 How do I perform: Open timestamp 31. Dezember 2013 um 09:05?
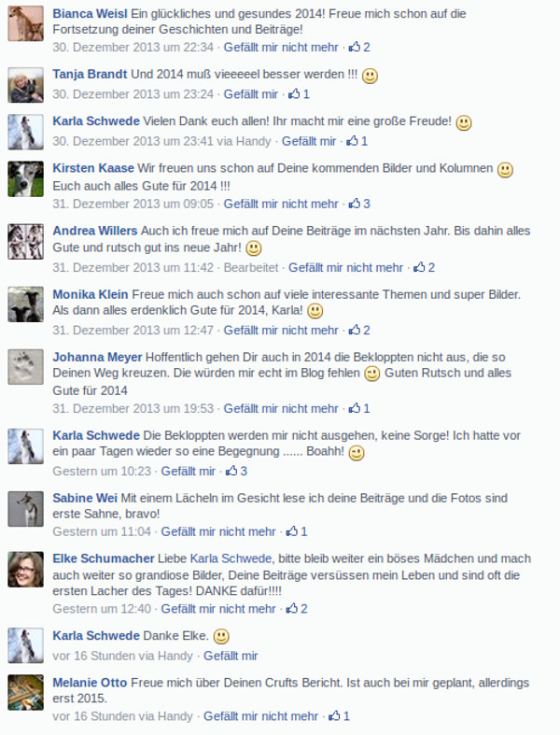(133, 204)
